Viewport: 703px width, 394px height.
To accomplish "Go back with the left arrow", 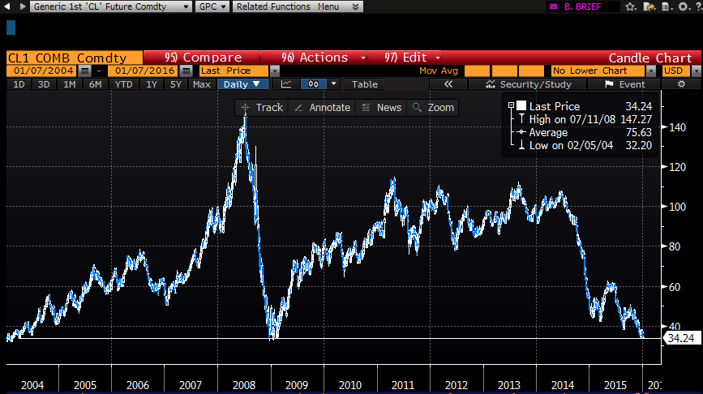I will click(7, 7).
